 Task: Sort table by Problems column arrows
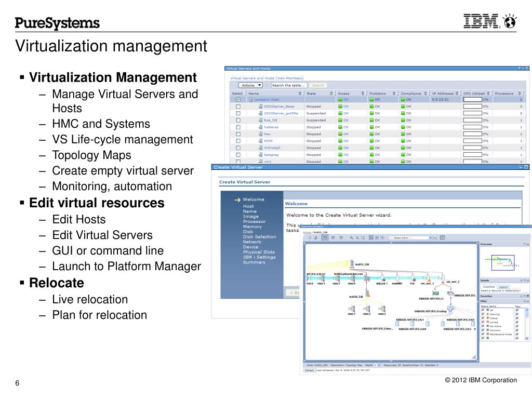pyautogui.click(x=394, y=94)
